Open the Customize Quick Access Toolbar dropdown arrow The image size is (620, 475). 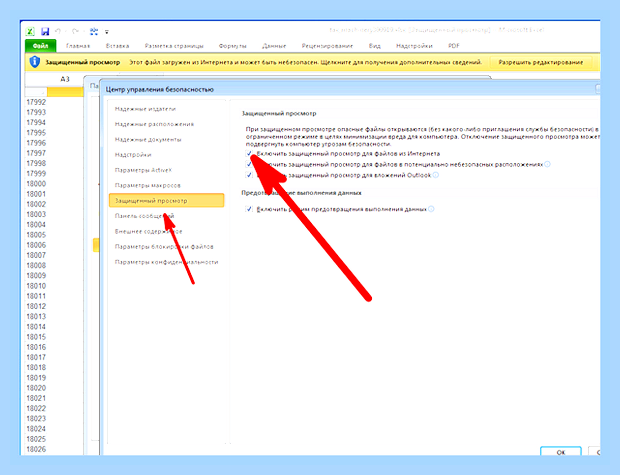(x=107, y=32)
